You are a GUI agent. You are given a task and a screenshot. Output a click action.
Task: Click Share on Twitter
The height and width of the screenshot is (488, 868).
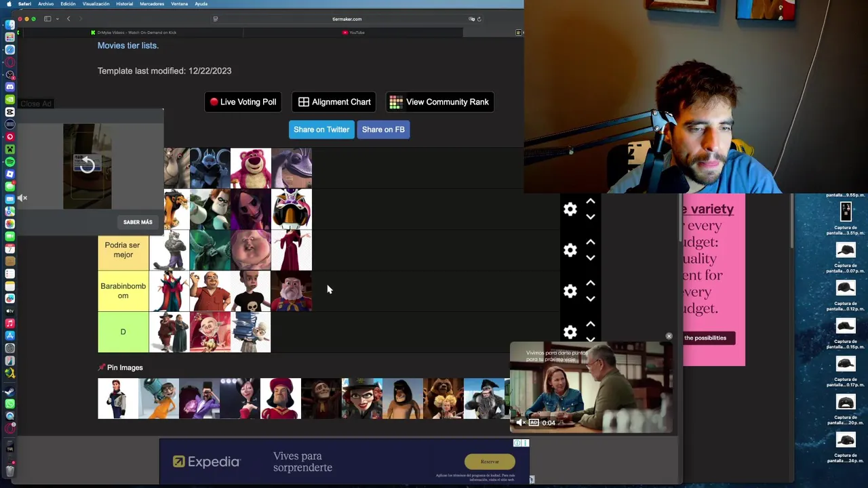pos(321,129)
